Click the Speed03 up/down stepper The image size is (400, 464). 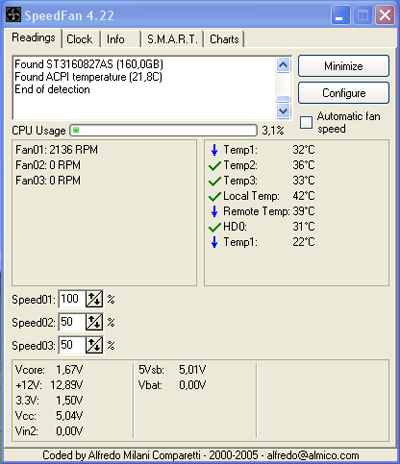[94, 345]
